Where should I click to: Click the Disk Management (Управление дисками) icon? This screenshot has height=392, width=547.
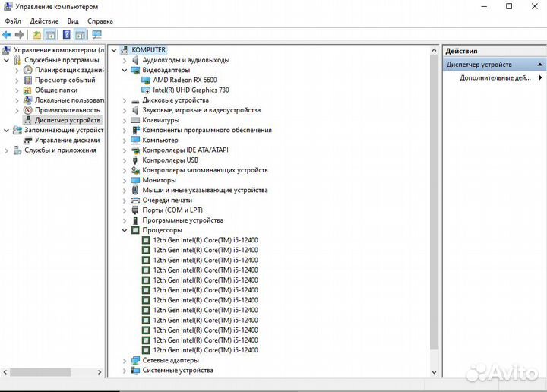(x=27, y=141)
